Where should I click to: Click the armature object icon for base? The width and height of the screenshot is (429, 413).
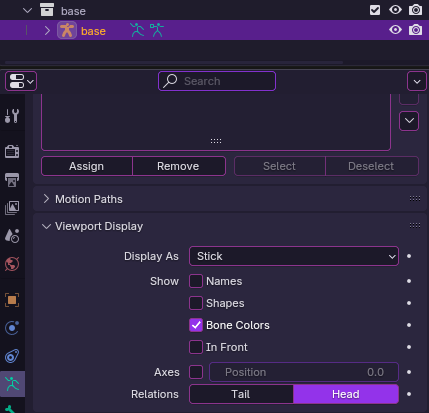[67, 30]
